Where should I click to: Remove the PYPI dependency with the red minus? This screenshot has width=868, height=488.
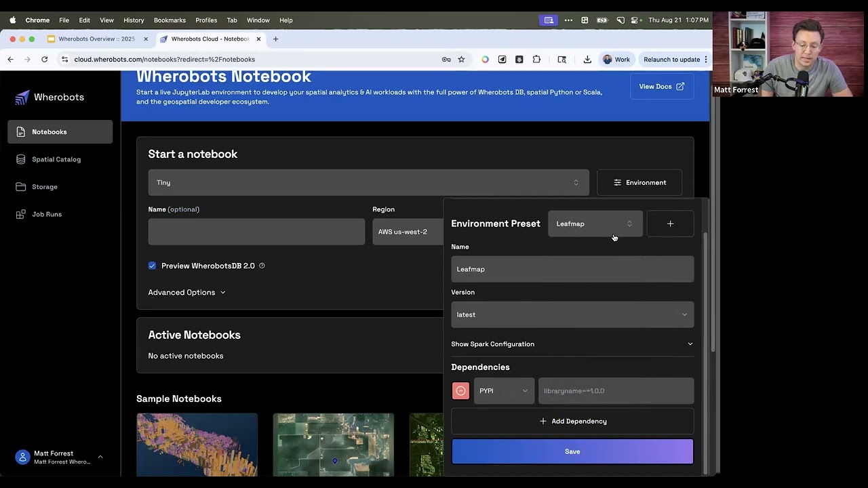coord(460,391)
